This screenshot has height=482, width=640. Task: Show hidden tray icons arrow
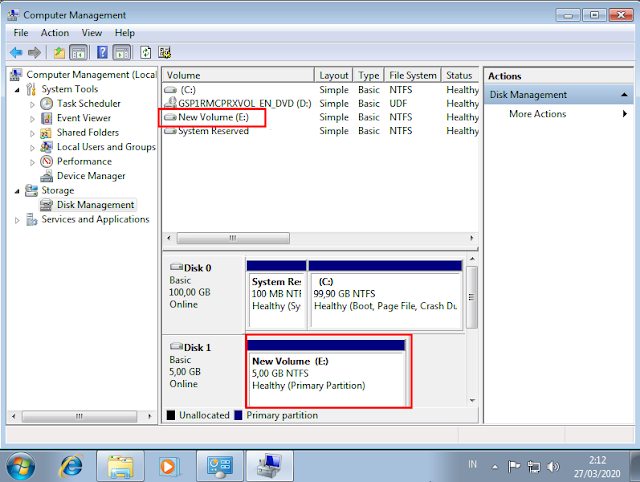495,466
